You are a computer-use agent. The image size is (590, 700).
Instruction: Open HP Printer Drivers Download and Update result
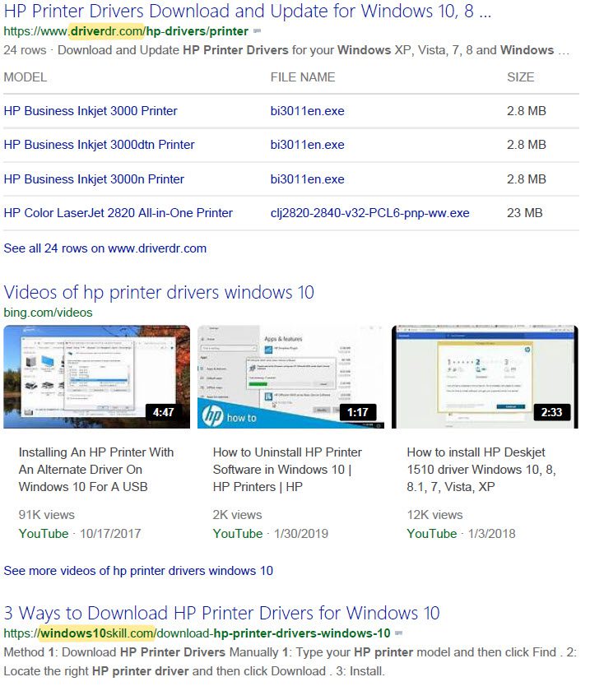pos(248,12)
